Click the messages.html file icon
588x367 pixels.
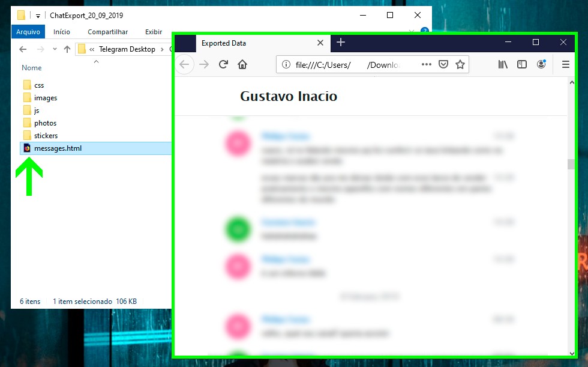click(x=27, y=148)
